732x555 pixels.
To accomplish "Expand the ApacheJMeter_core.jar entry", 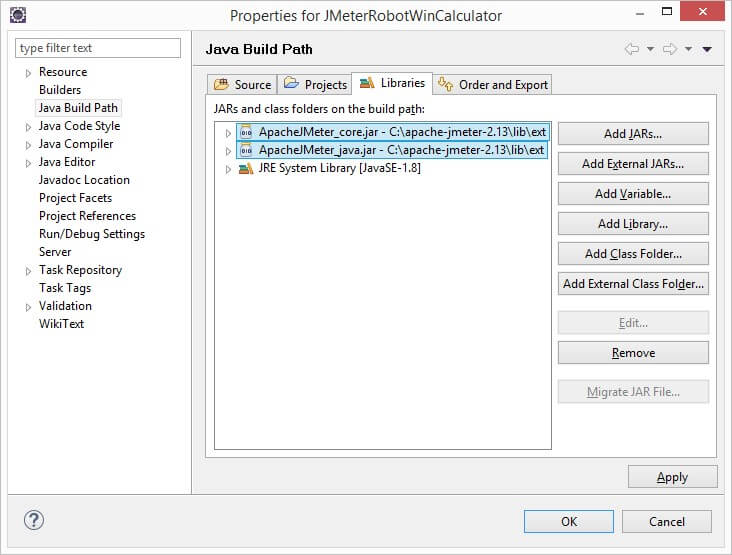I will click(228, 133).
